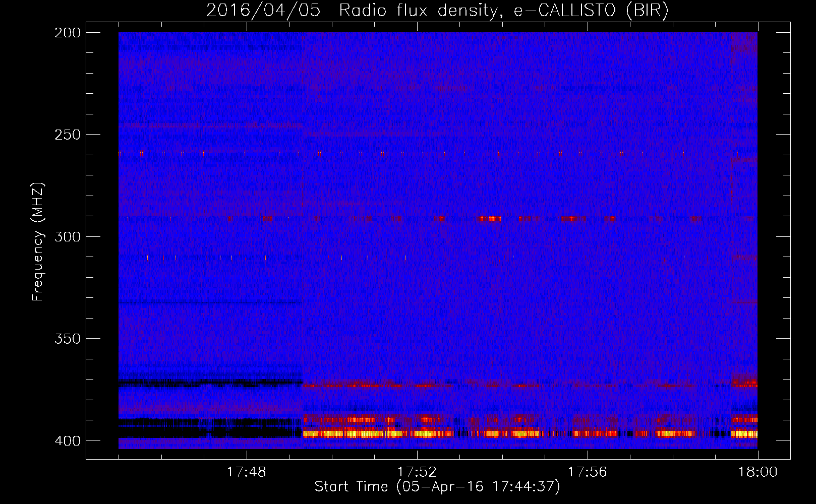This screenshot has height=504, width=816.
Task: Select the '300' frequency axis label
Action: tap(67, 236)
